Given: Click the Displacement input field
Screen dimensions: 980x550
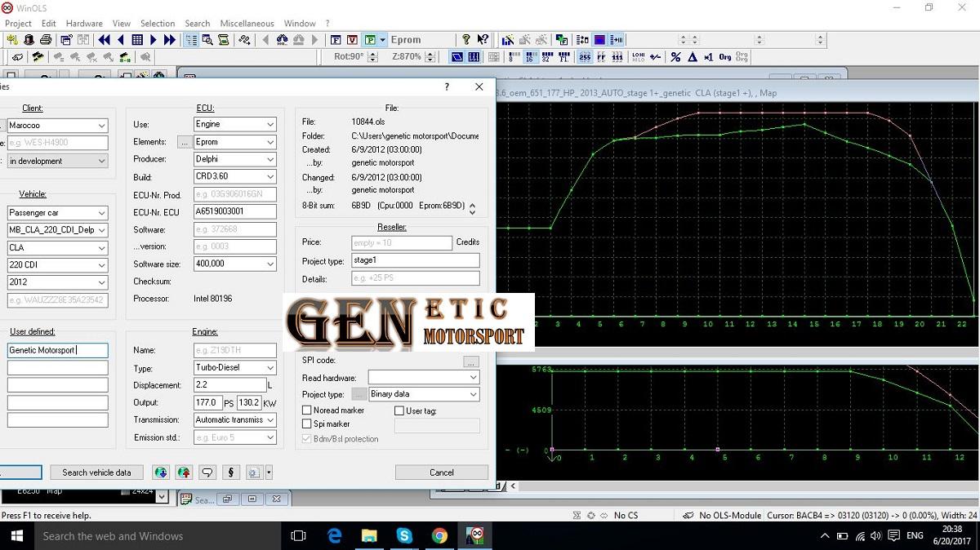Looking at the screenshot, I should pos(229,385).
